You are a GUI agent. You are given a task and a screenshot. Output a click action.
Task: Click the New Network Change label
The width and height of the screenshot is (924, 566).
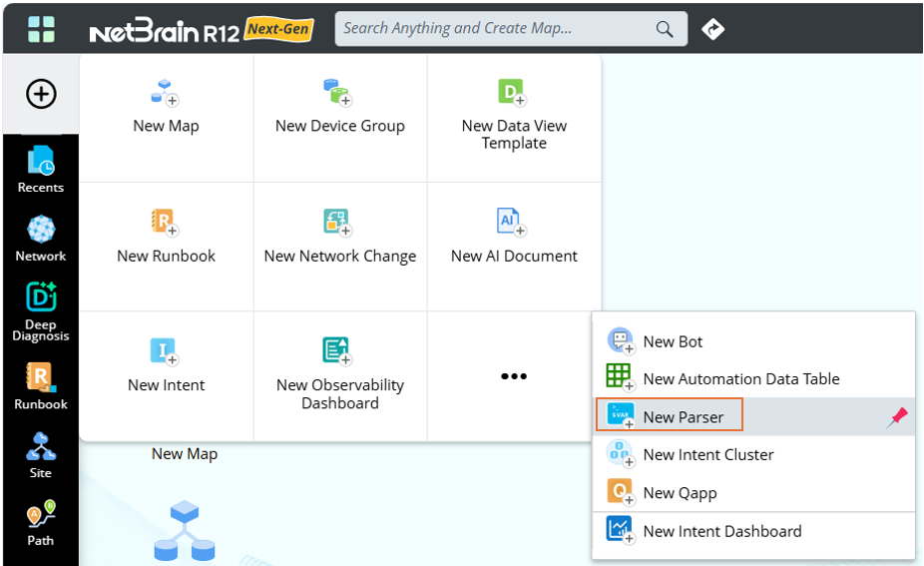(x=340, y=257)
